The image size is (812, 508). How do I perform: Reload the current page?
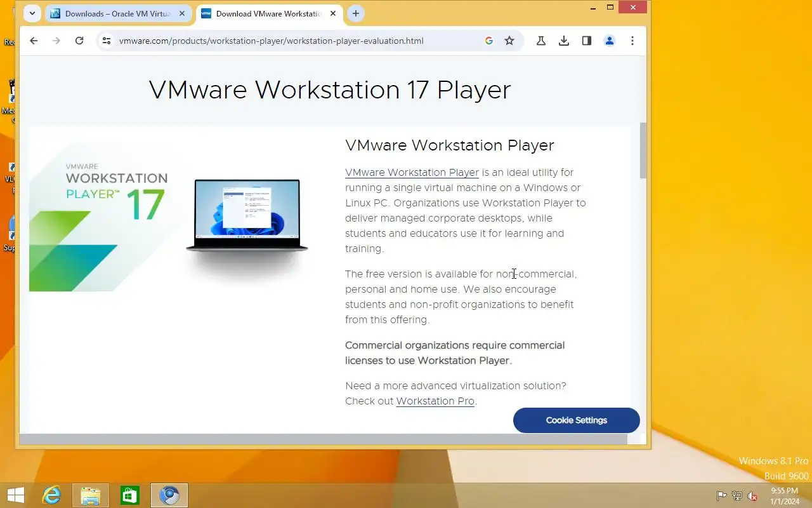pos(79,41)
